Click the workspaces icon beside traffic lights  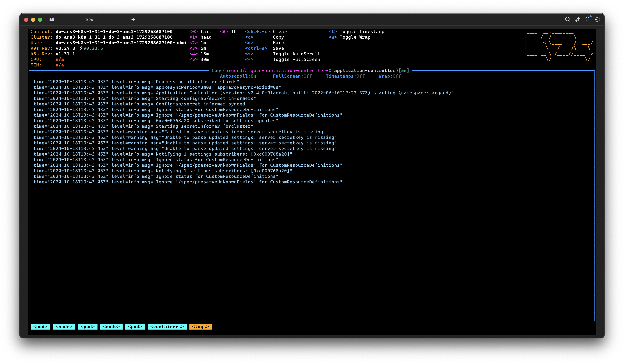[52, 19]
